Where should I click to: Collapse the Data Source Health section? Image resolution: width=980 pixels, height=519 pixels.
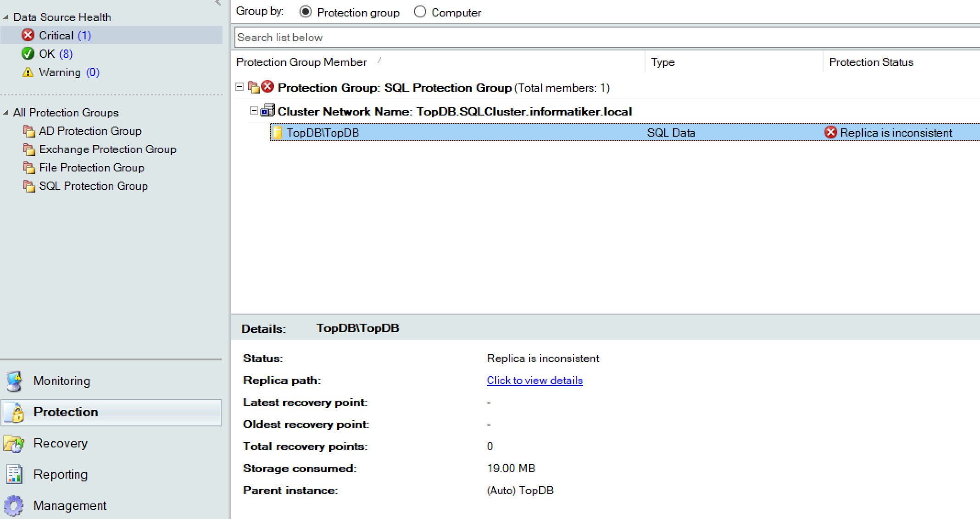6,17
